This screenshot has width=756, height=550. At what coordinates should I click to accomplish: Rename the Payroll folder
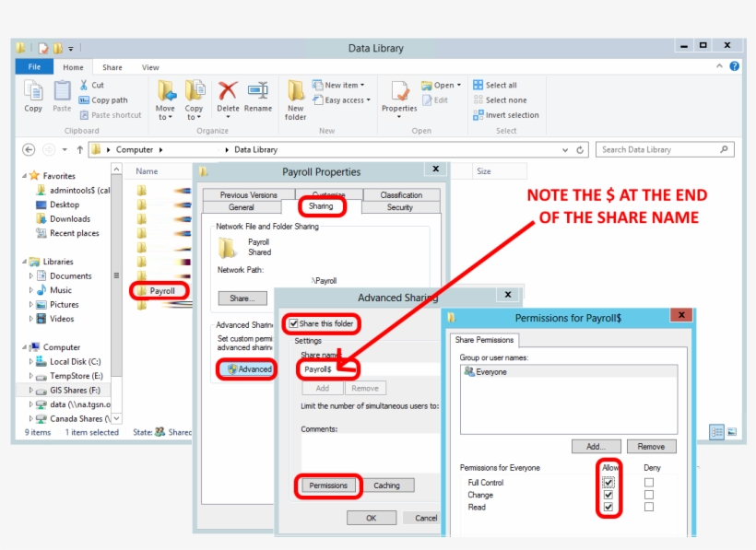[261, 95]
